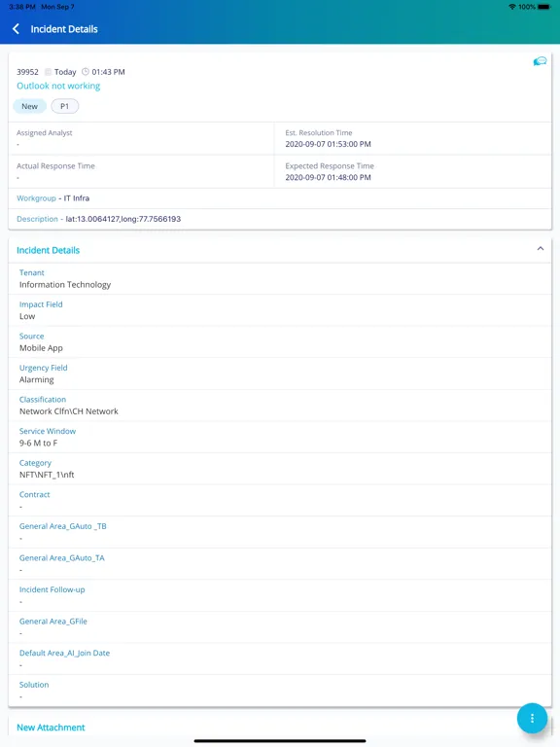560x747 pixels.
Task: Click the General Area_GFile label
Action: pyautogui.click(x=53, y=622)
